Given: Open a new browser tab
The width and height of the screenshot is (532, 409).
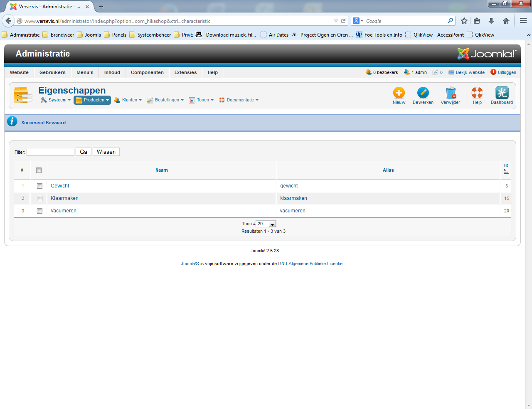Looking at the screenshot, I should click(x=101, y=7).
